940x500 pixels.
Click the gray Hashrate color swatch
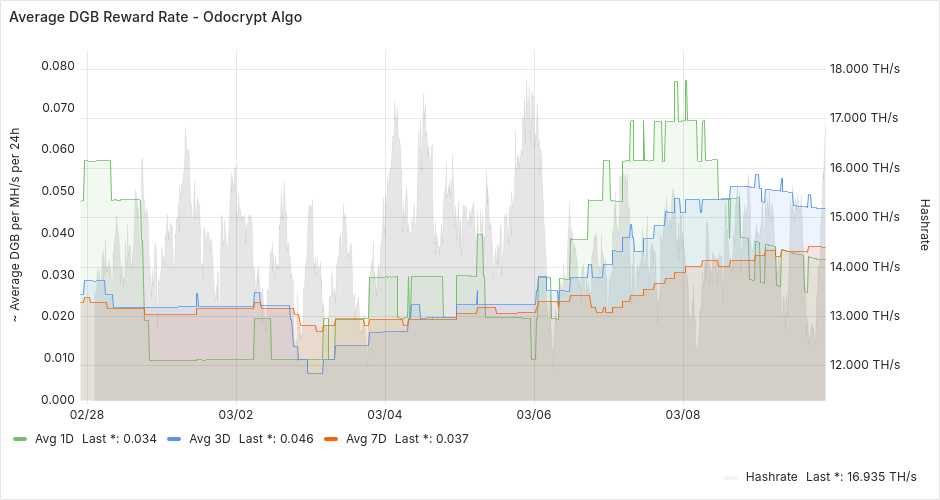(x=732, y=476)
